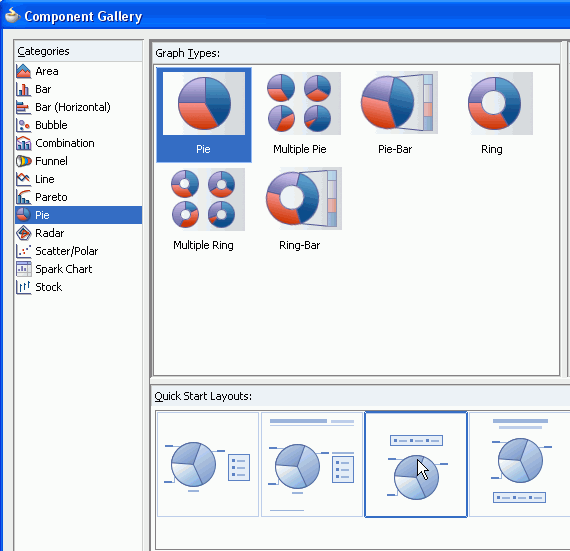The height and width of the screenshot is (551, 570).
Task: Select the Bubble category icon
Action: coord(24,125)
